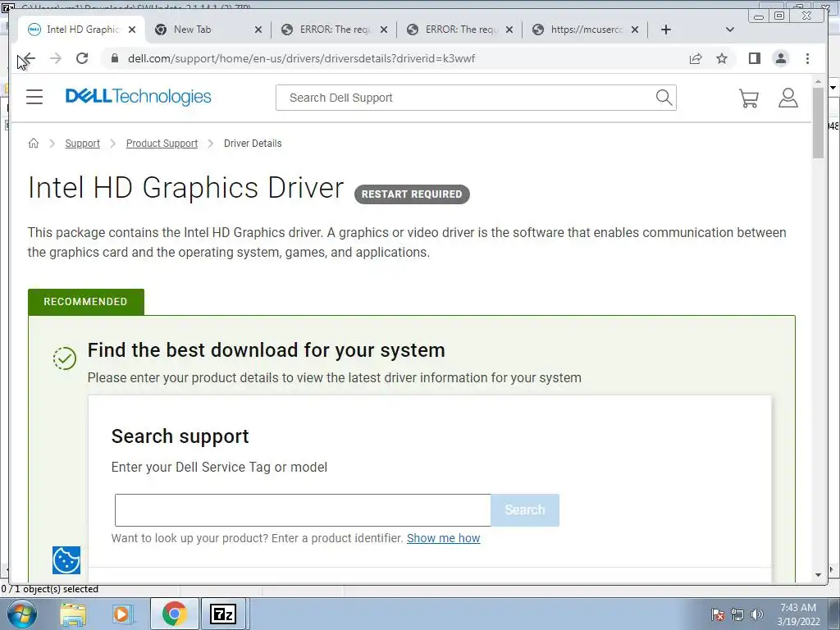Click the Dell Technologies logo

[138, 97]
